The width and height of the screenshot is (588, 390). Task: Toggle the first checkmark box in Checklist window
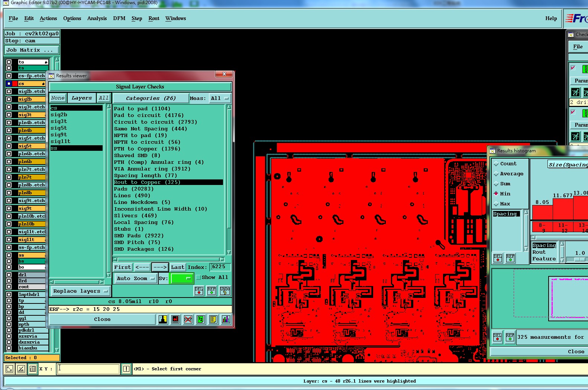point(573,68)
